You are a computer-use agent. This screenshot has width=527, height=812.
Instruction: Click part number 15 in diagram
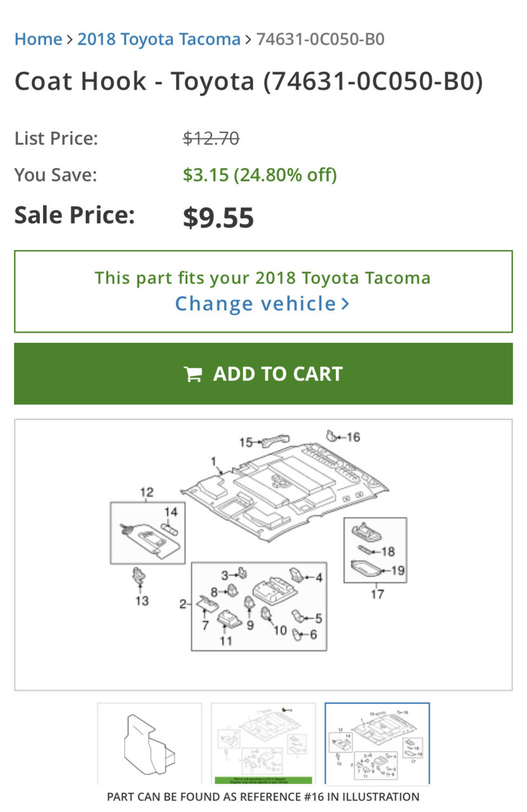coord(246,442)
